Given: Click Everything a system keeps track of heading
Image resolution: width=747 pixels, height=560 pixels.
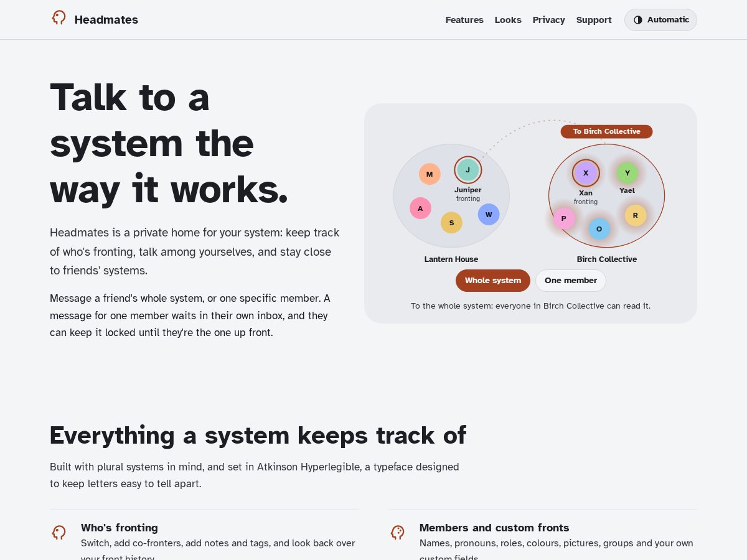Looking at the screenshot, I should coord(258,435).
